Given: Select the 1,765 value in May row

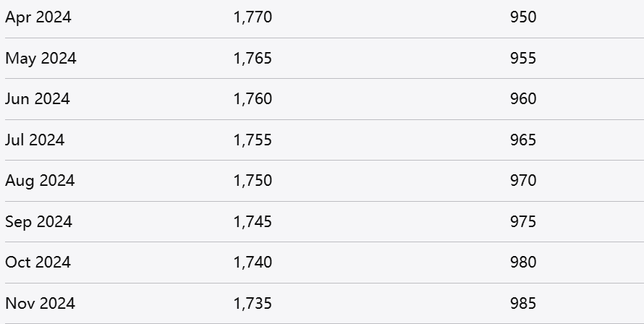Looking at the screenshot, I should pos(253,58).
